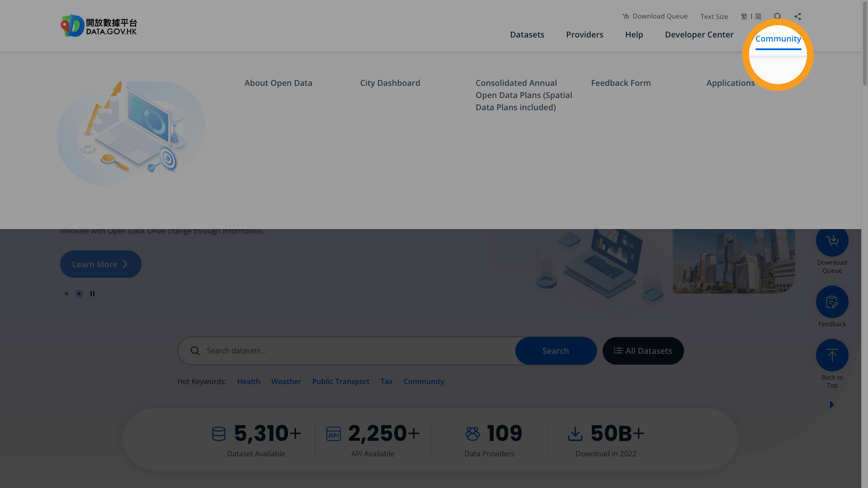Open the floating Feedback icon
Screen dimensions: 868x488
pos(832,301)
